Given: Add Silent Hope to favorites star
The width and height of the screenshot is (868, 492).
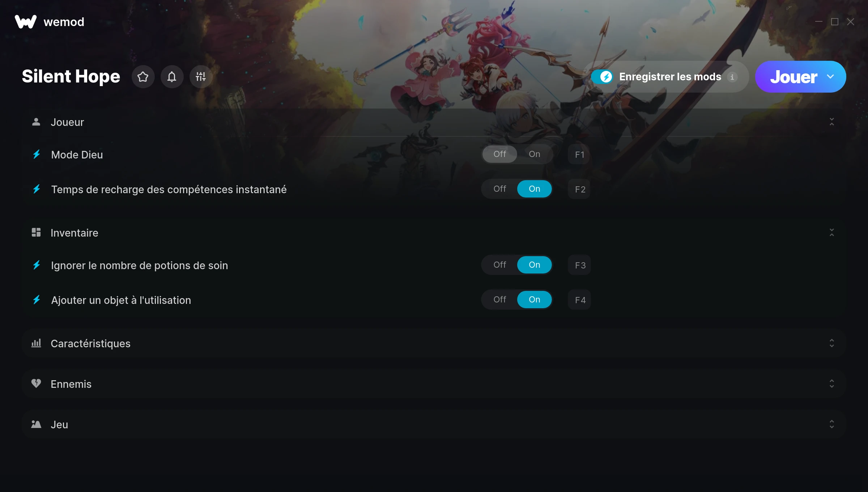Looking at the screenshot, I should (143, 77).
